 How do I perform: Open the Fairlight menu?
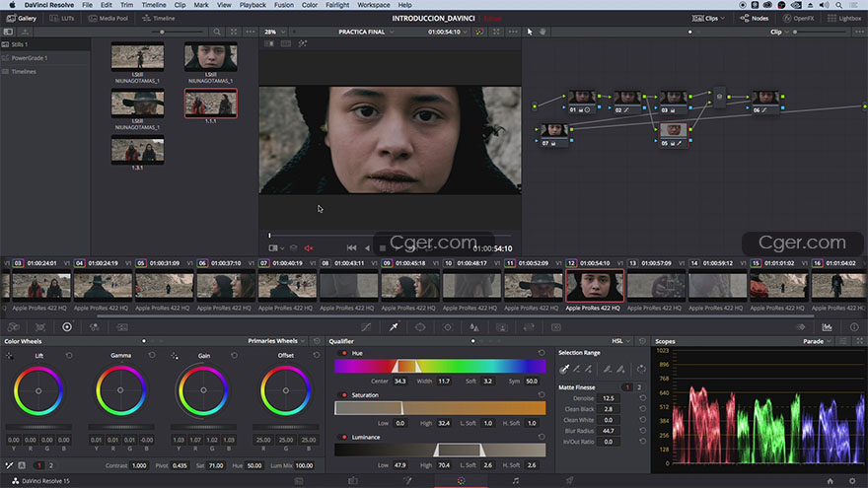click(x=337, y=5)
